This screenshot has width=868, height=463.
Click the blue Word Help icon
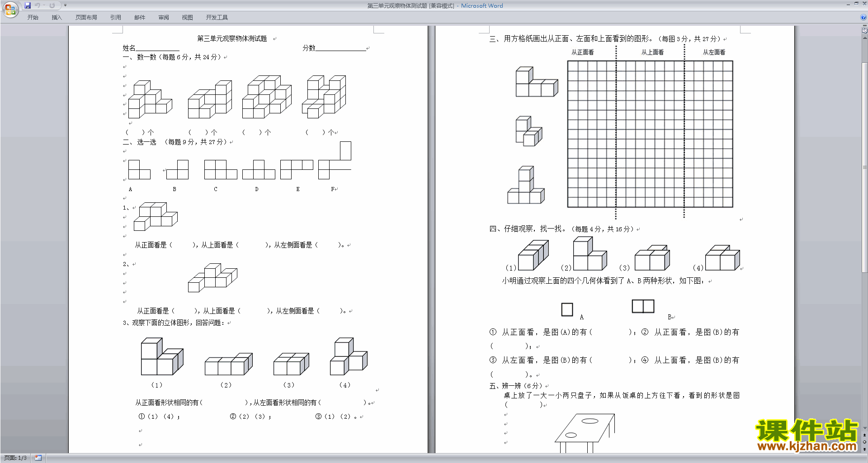click(863, 17)
